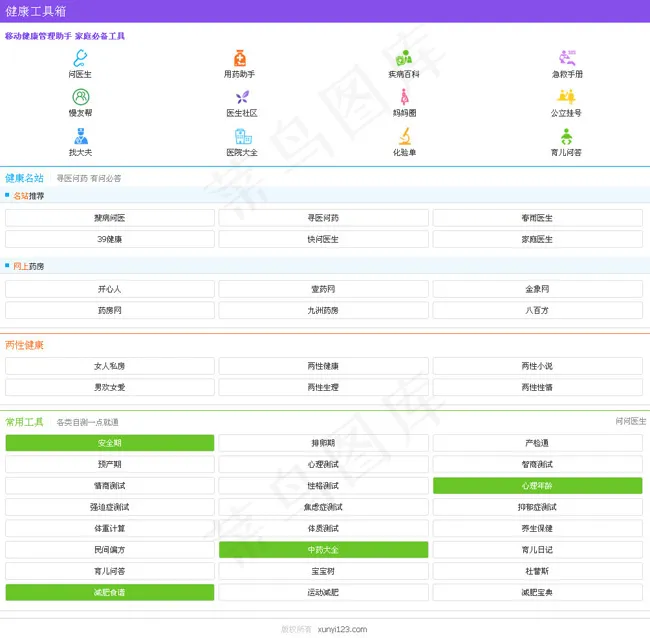Open the xunyi123.com footer link
This screenshot has height=638, width=650.
point(342,630)
